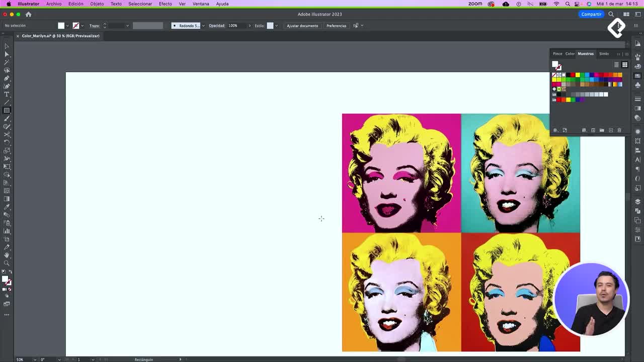Open the Estilo graphic style dropdown
The image size is (644, 362).
[276, 26]
